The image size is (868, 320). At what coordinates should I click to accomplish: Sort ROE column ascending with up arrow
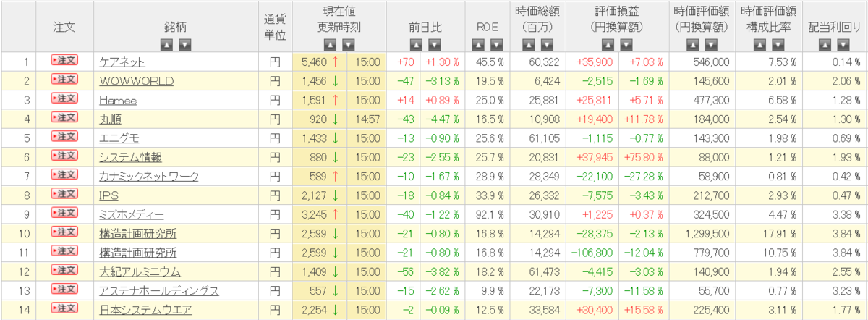click(x=478, y=45)
